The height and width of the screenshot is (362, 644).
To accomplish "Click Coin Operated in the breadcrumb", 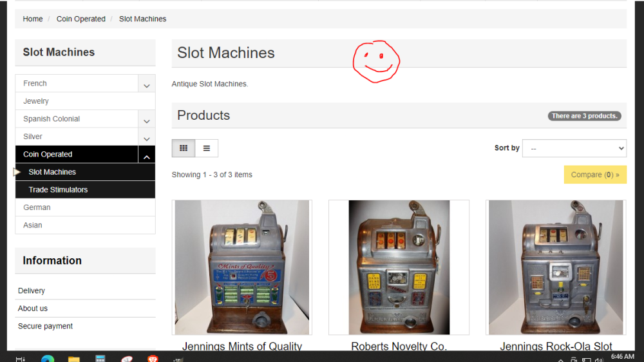I will coord(80,19).
